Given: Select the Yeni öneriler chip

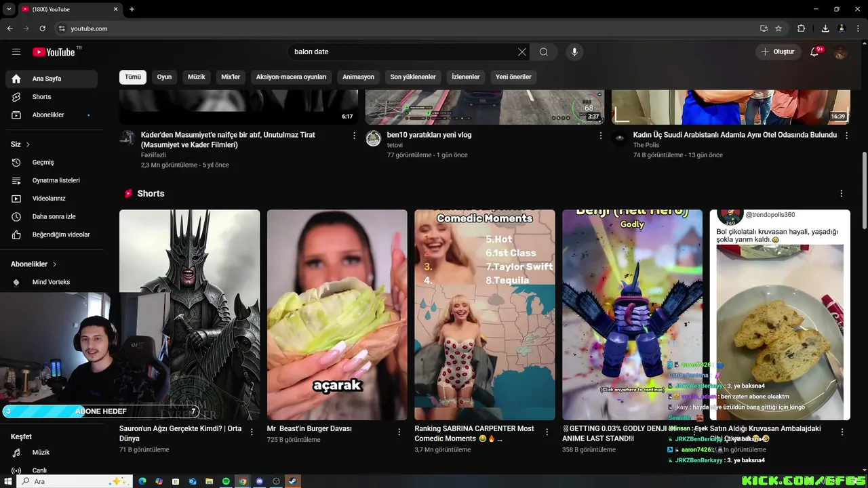Looking at the screenshot, I should point(513,77).
